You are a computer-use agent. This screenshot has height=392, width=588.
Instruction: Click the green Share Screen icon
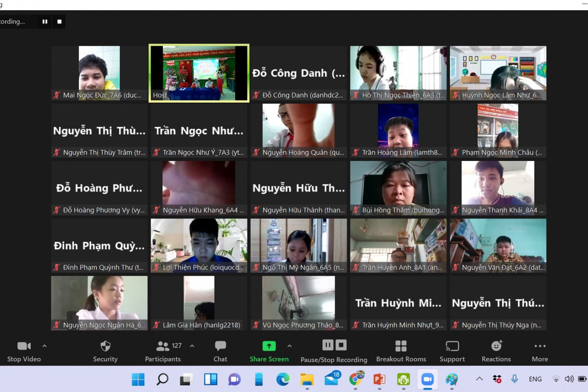269,346
